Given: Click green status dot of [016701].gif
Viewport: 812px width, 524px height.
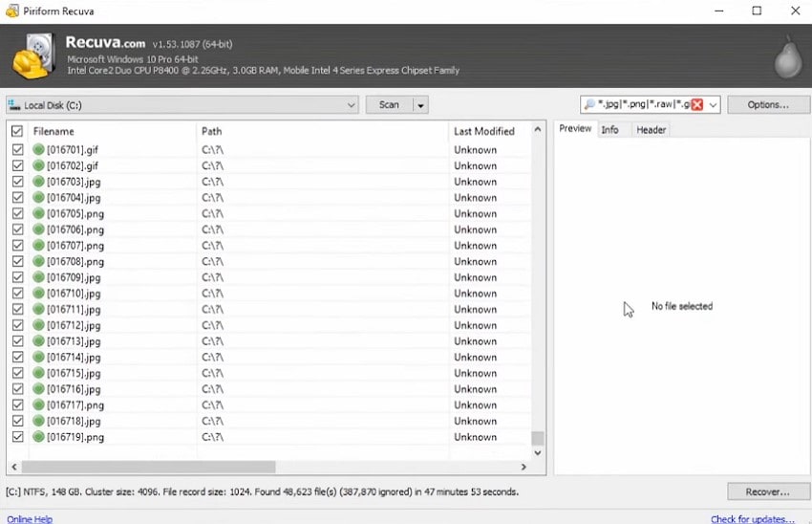Looking at the screenshot, I should coord(38,150).
